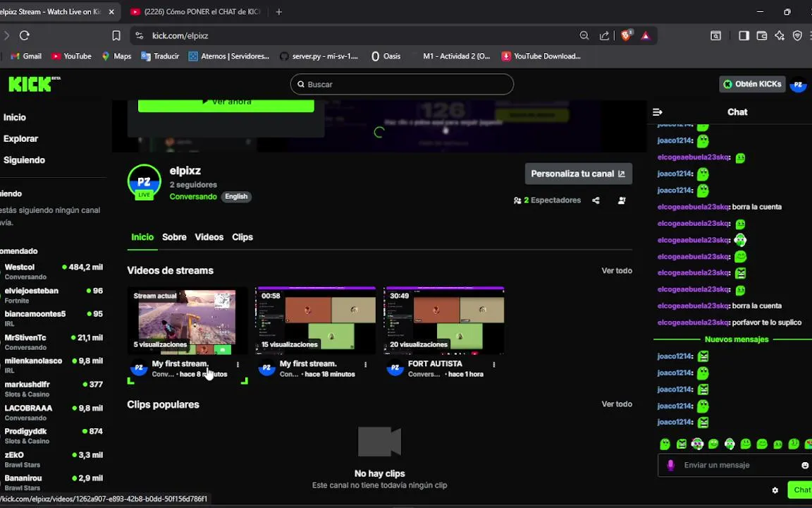Open the Videos channel tab

coord(209,237)
